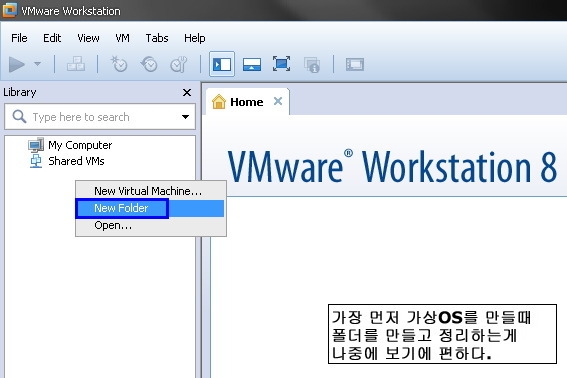Switch to the Home tab
The image size is (567, 378).
[x=247, y=102]
